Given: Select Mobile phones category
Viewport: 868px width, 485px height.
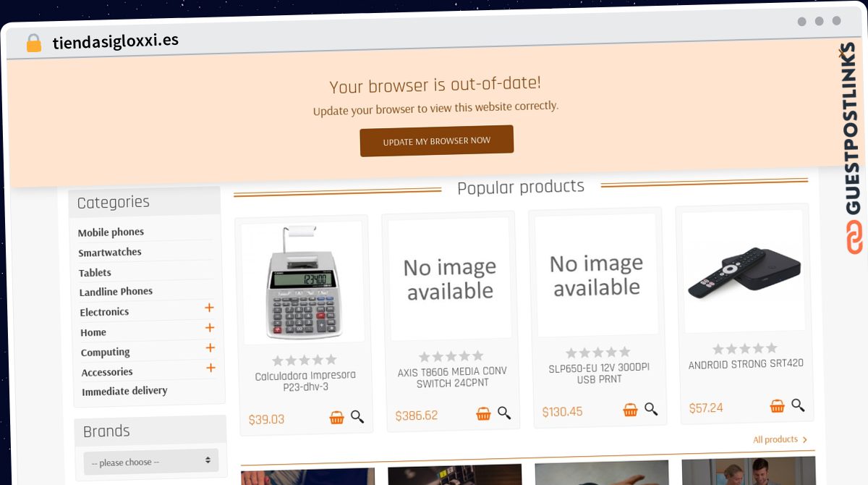Looking at the screenshot, I should pos(111,232).
